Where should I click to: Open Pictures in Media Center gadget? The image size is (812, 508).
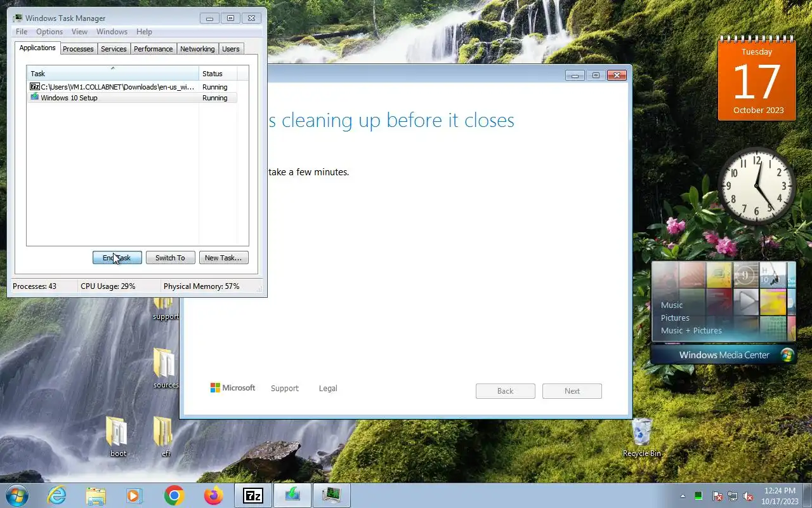point(675,317)
